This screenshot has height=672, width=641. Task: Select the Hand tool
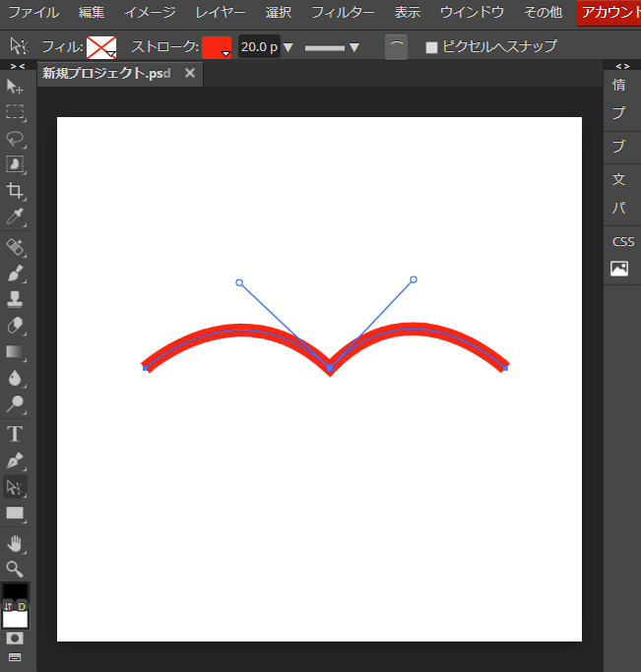click(x=15, y=543)
